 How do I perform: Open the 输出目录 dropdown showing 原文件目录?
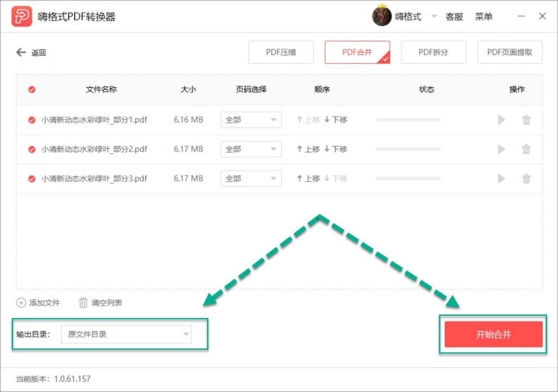point(126,334)
